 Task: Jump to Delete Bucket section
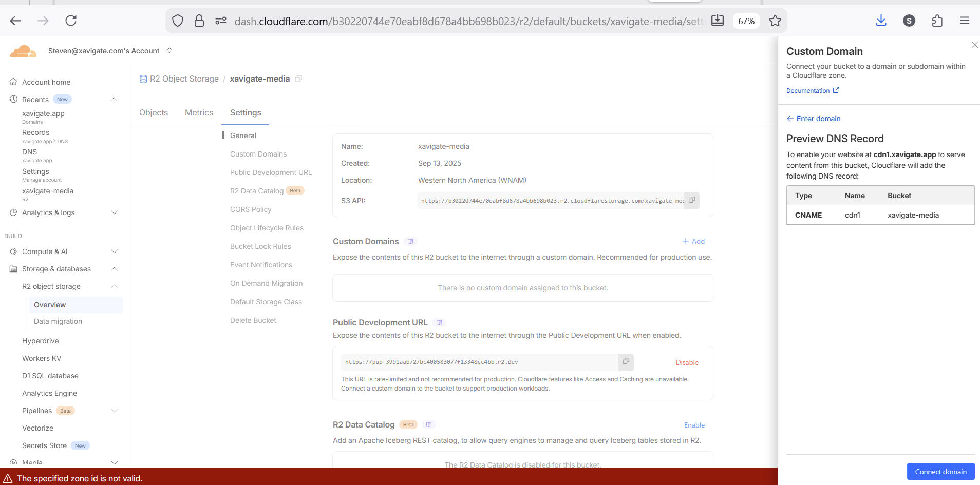click(x=253, y=320)
